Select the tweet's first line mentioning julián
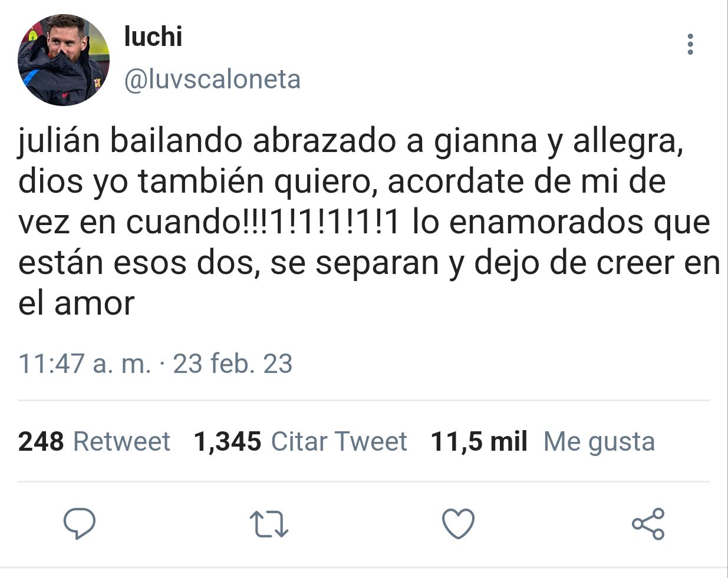Screen dimensions: 728x578 [x=351, y=142]
